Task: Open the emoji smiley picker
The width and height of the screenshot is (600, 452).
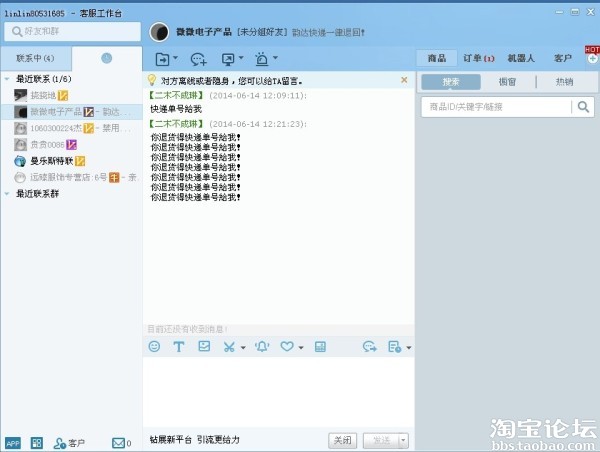Action: tap(154, 347)
